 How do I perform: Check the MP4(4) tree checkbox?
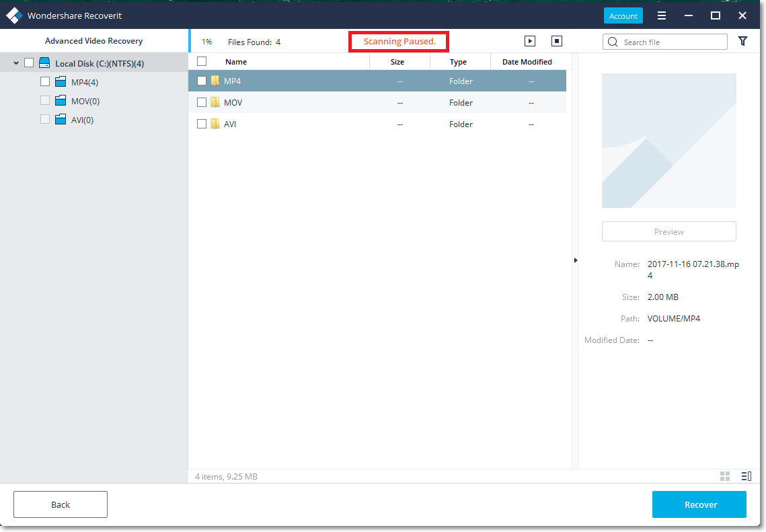pyautogui.click(x=45, y=81)
